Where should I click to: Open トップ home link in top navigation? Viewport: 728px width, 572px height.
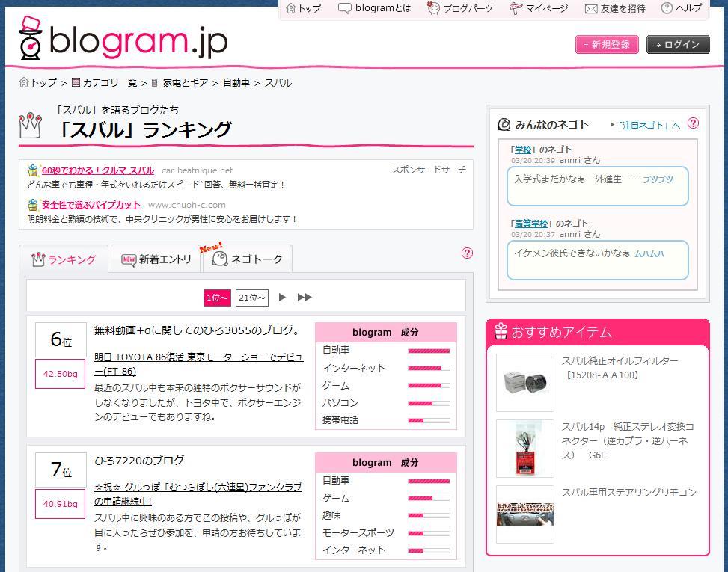click(305, 8)
